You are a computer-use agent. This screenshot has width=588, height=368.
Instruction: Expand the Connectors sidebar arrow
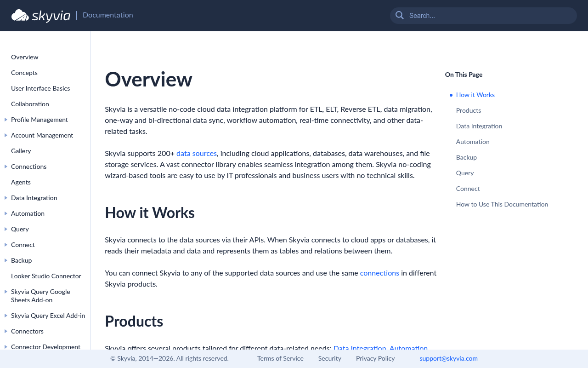tap(6, 331)
